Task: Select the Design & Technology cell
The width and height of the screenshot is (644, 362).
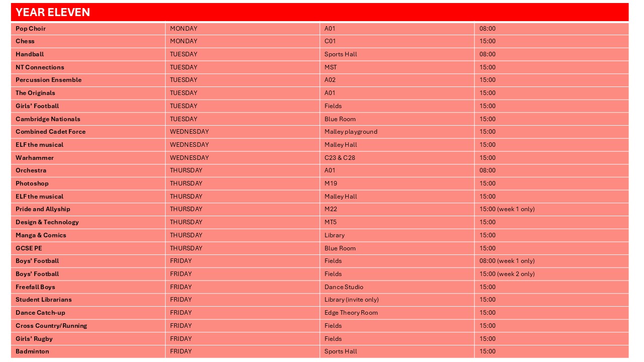Action: click(x=47, y=222)
